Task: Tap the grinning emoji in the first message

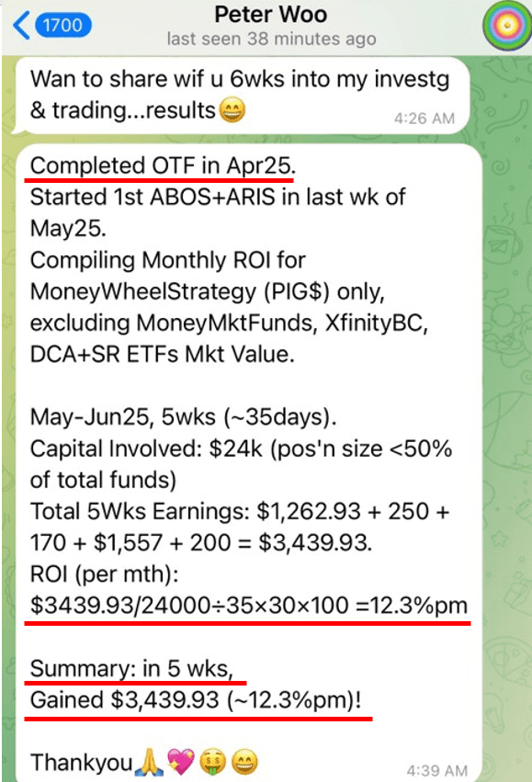Action: (232, 110)
